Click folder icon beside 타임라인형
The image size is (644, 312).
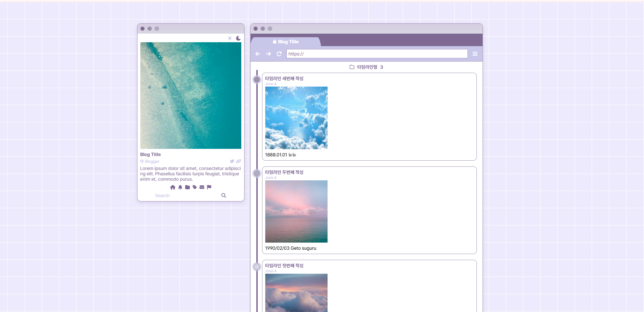[352, 67]
